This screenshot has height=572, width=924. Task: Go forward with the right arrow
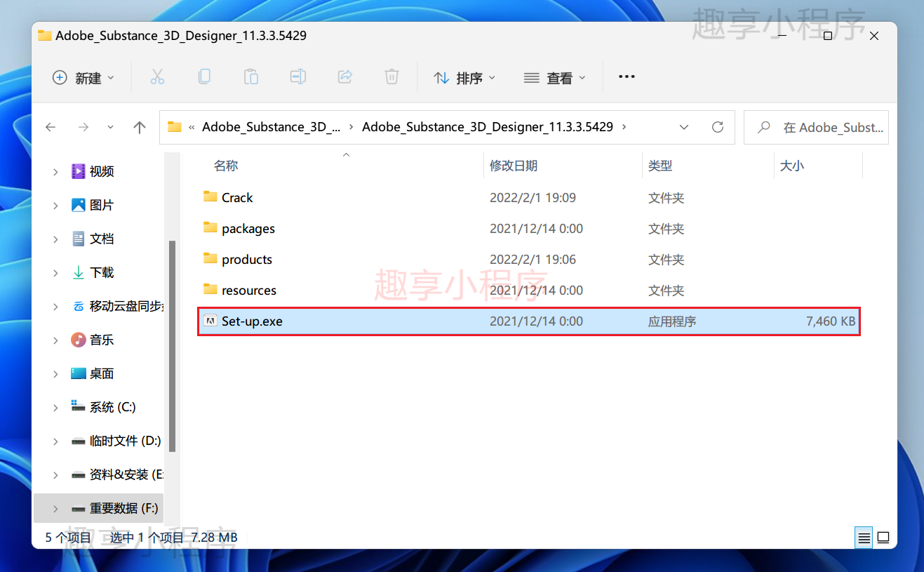tap(83, 127)
